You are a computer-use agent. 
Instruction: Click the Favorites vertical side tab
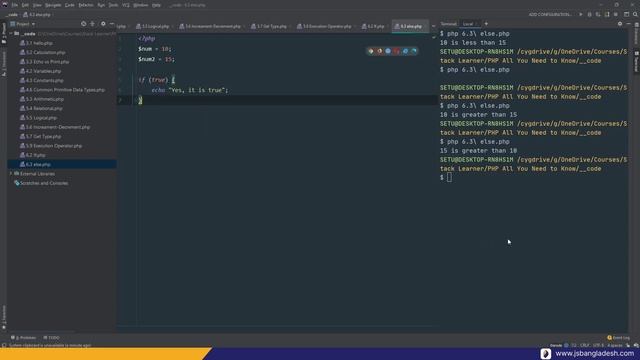pos(4,318)
